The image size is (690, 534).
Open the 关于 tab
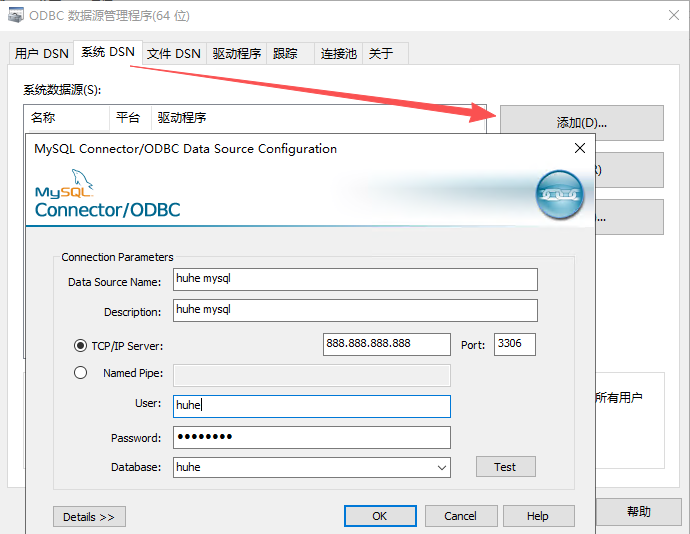pyautogui.click(x=381, y=54)
